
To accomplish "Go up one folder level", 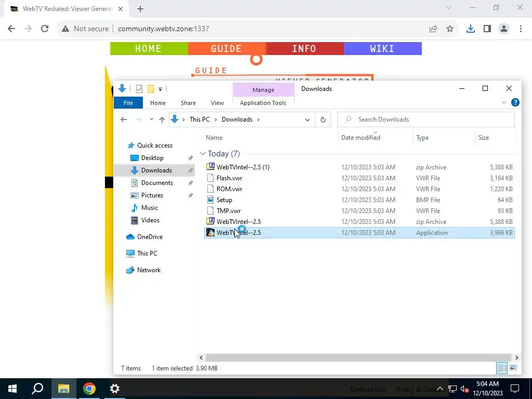I will coord(162,119).
